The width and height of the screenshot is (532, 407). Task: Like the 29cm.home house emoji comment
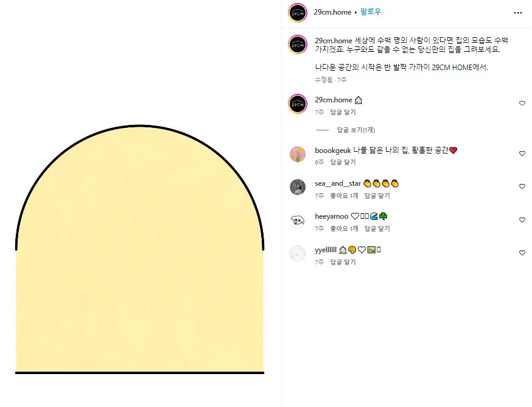pos(522,104)
